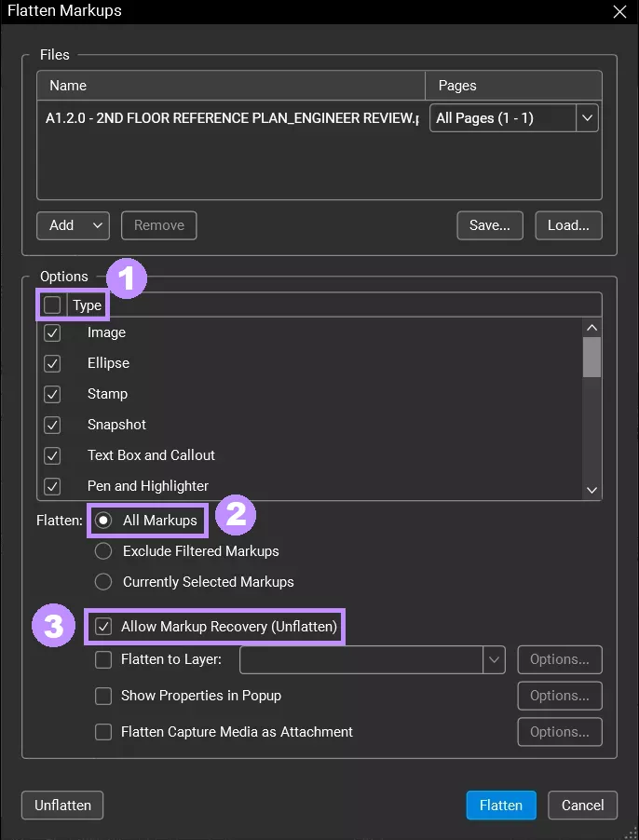Uncheck the Stamp markup type
This screenshot has height=840, width=639.
click(52, 394)
